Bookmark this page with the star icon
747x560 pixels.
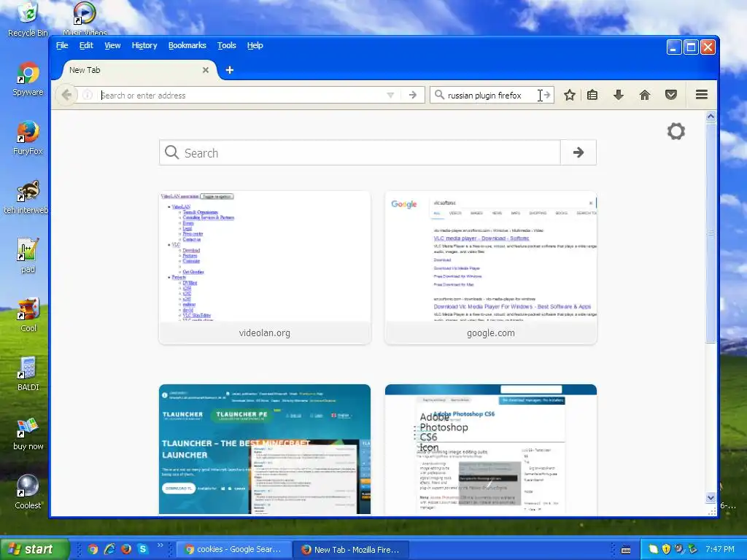pyautogui.click(x=569, y=95)
